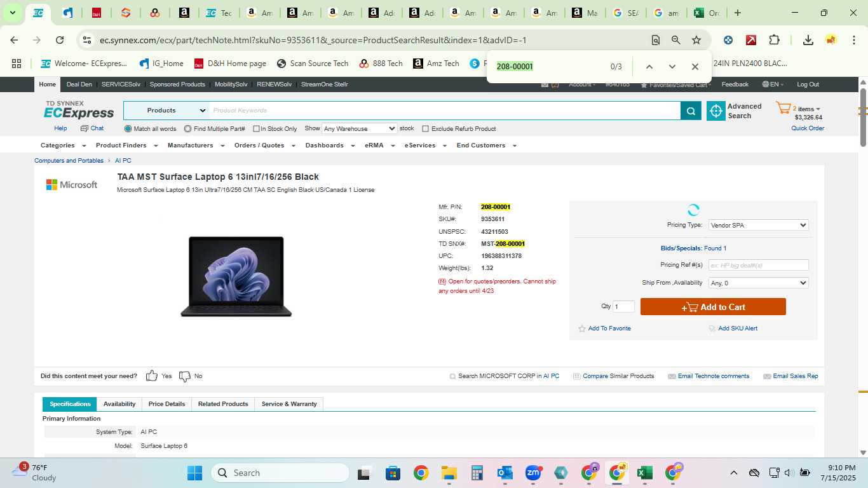Viewport: 868px width, 488px height.
Task: Open Bookmarks apps grid icon
Action: click(17, 64)
